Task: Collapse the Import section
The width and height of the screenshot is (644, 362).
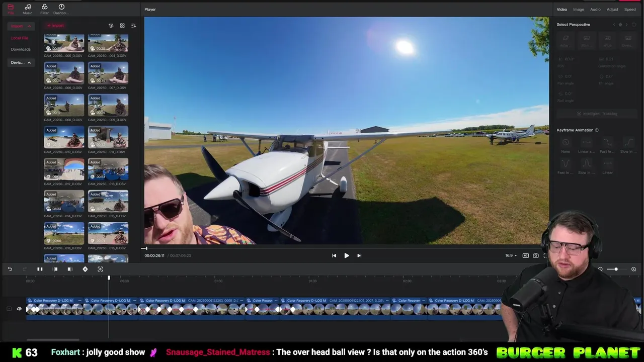Action: (x=21, y=26)
